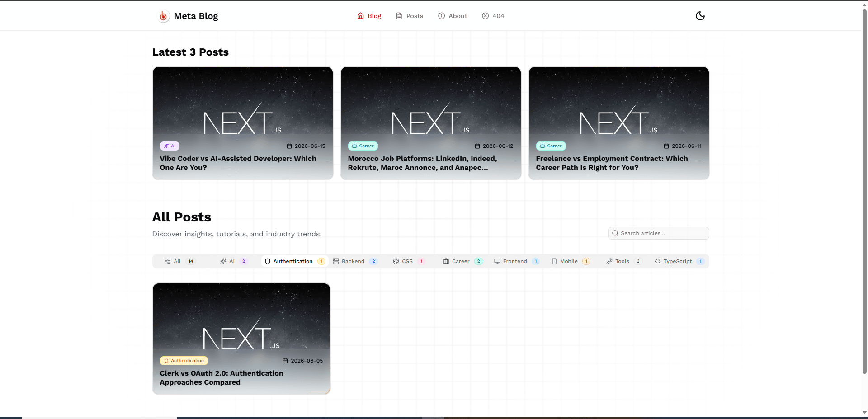Viewport: 868px width, 419px height.
Task: Click the AI tag on the Vibe Coder card
Action: 170,146
